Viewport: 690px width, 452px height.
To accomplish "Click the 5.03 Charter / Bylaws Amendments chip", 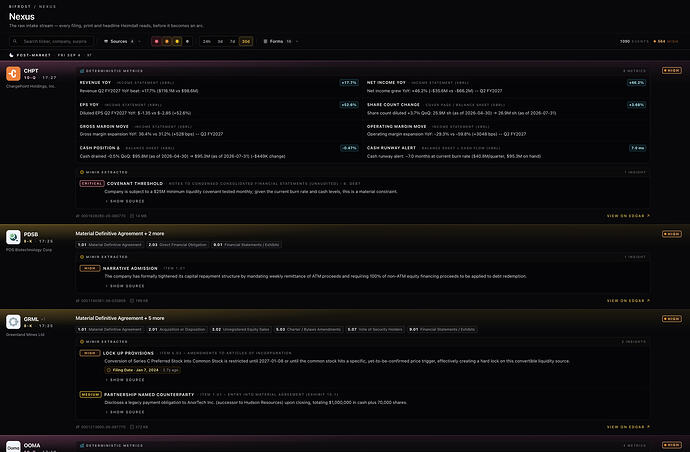I will click(x=308, y=330).
